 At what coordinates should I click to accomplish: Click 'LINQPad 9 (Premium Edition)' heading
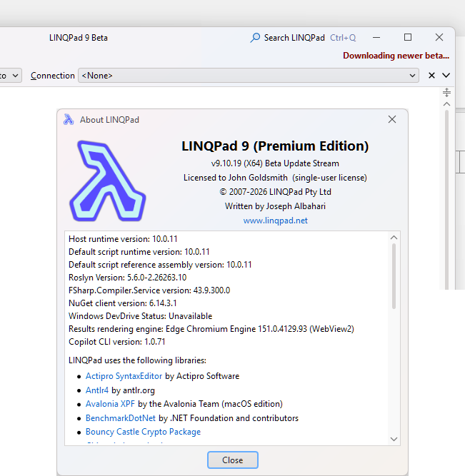tap(275, 146)
